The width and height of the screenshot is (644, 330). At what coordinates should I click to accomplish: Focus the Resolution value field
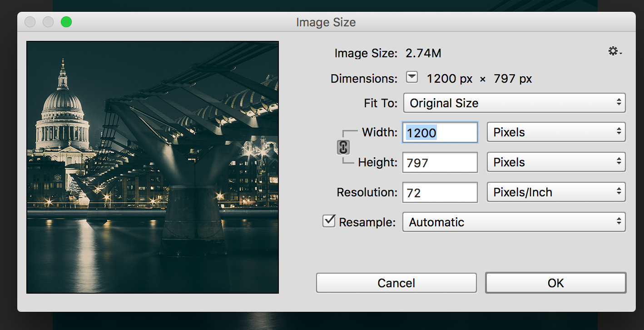coord(440,193)
